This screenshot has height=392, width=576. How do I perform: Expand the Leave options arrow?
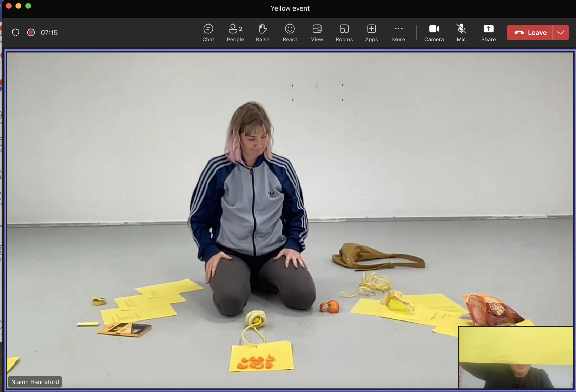pos(561,33)
